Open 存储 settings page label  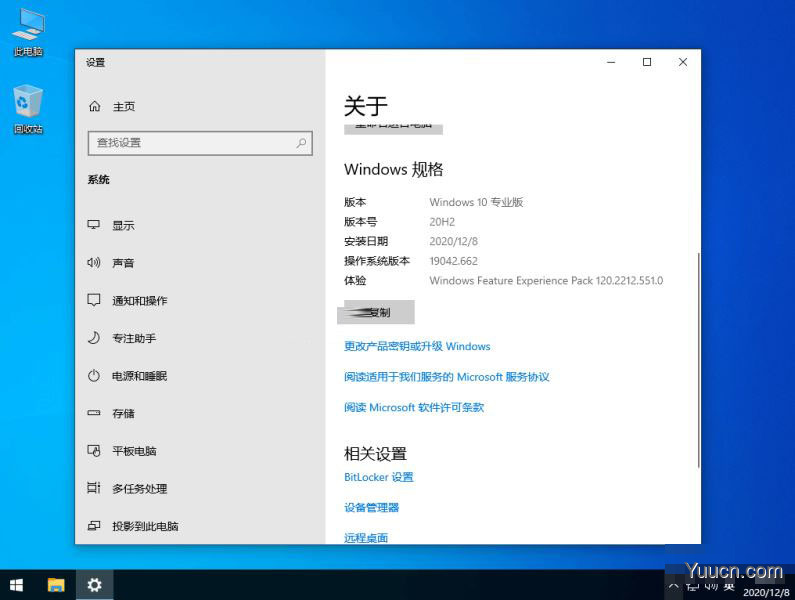pyautogui.click(x=123, y=413)
